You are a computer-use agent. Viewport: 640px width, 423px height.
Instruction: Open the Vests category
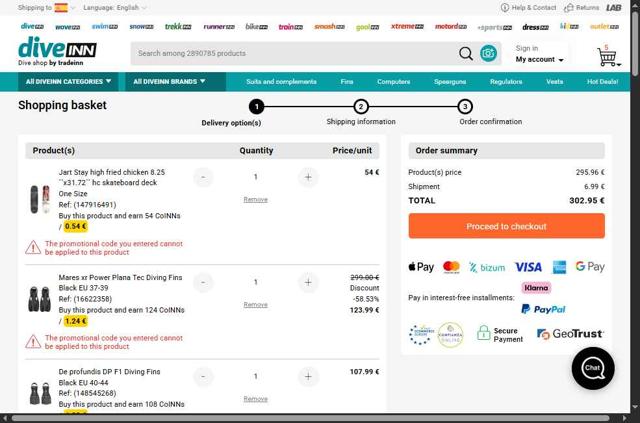click(x=554, y=82)
